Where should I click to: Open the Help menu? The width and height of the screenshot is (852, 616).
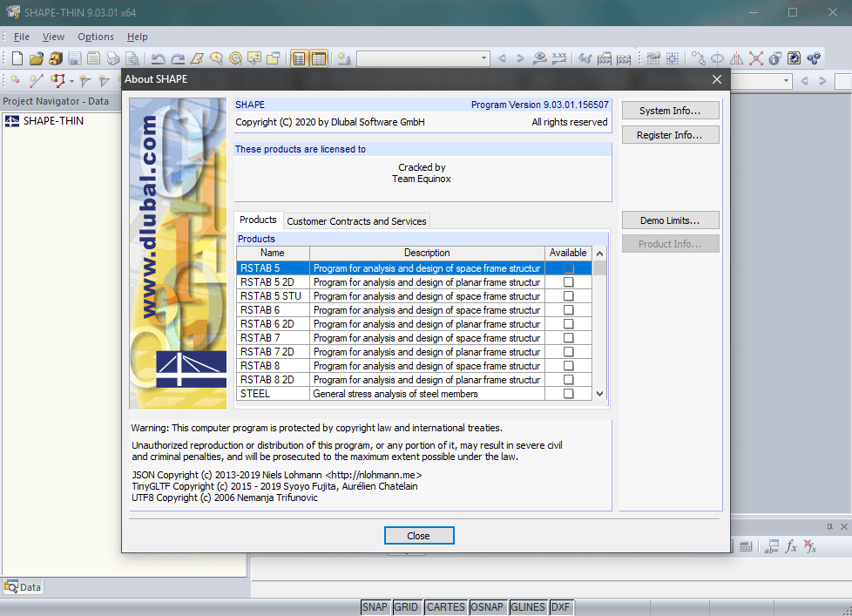click(137, 37)
